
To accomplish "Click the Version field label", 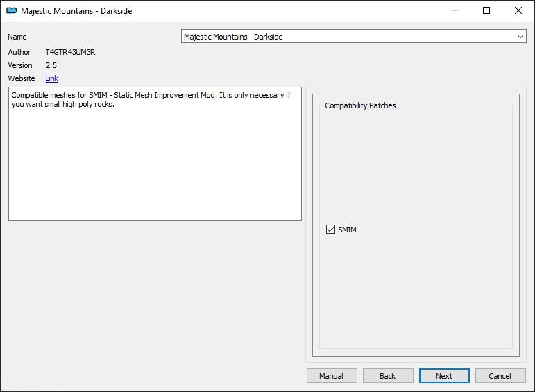I will click(x=20, y=65).
